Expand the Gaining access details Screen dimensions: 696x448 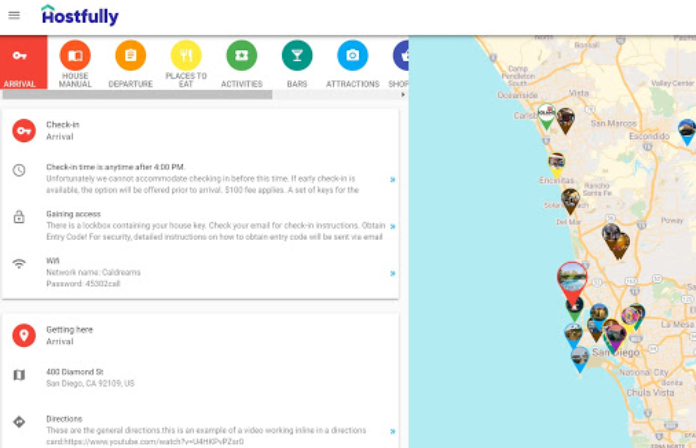392,227
